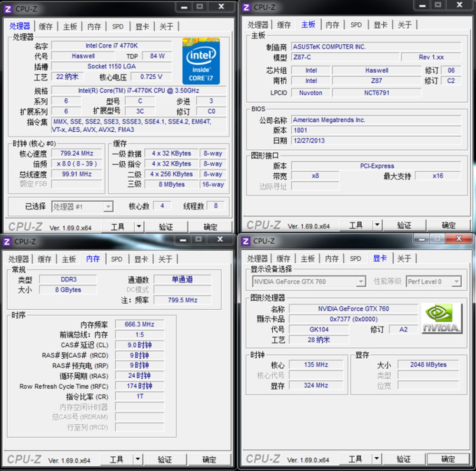
Task: Click the multiplier value x 8.0 ( 8 - 39 )
Action: [x=77, y=164]
